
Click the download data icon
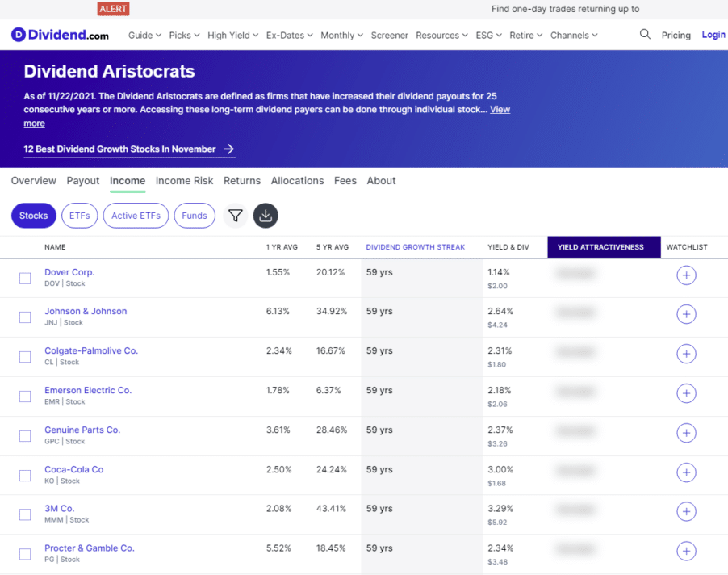[266, 216]
